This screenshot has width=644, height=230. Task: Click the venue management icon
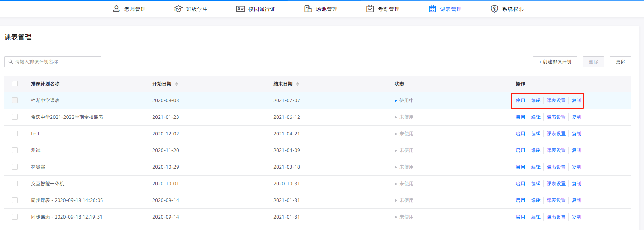[x=308, y=9]
